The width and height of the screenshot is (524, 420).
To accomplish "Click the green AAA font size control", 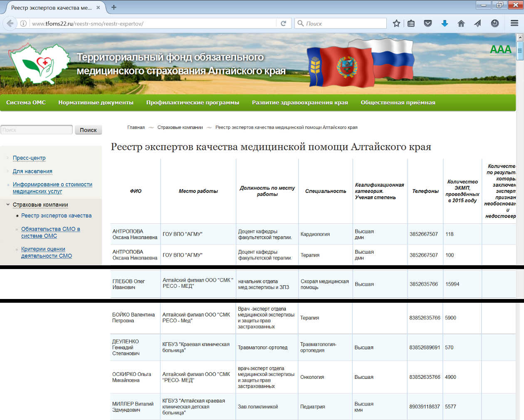I will click(x=500, y=49).
